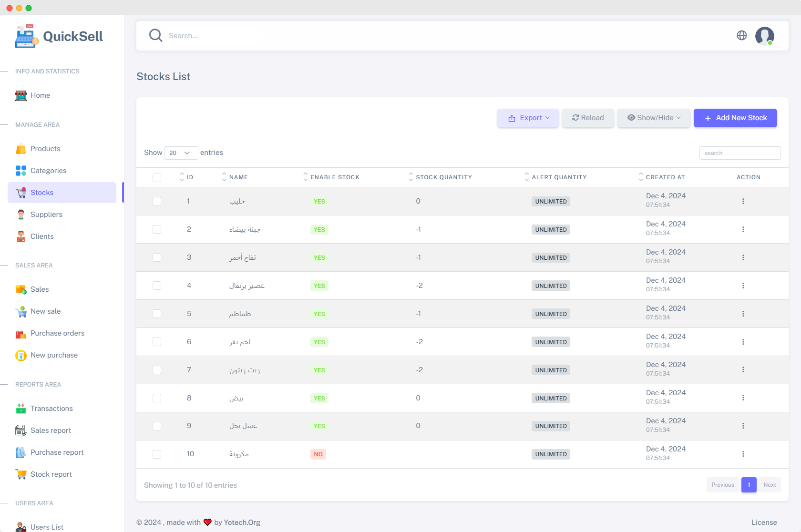Click the Sales icon in sidebar
This screenshot has height=532, width=801.
pos(21,289)
